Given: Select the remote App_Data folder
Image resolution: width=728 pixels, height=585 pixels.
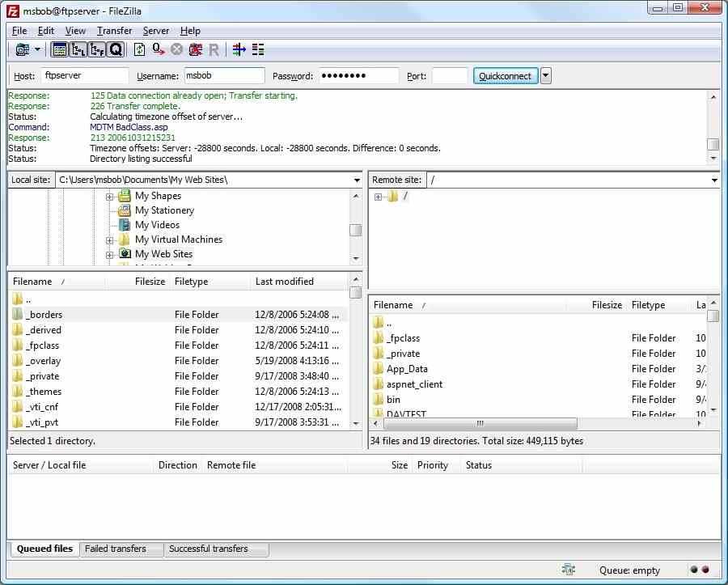Looking at the screenshot, I should [x=539, y=369].
